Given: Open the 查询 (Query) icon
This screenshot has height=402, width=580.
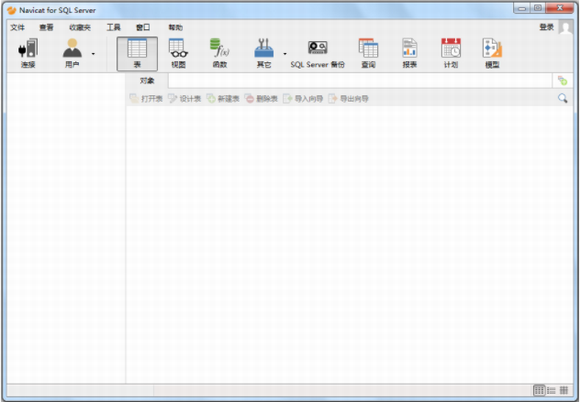Looking at the screenshot, I should (368, 48).
